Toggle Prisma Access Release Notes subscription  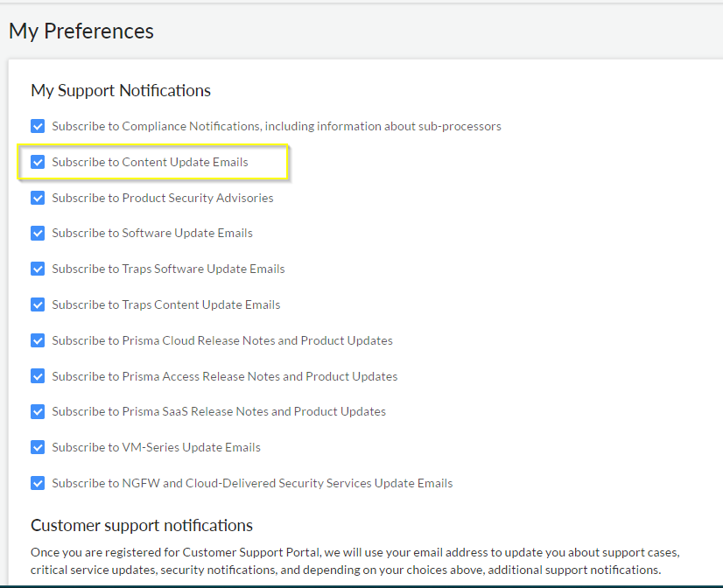click(38, 376)
